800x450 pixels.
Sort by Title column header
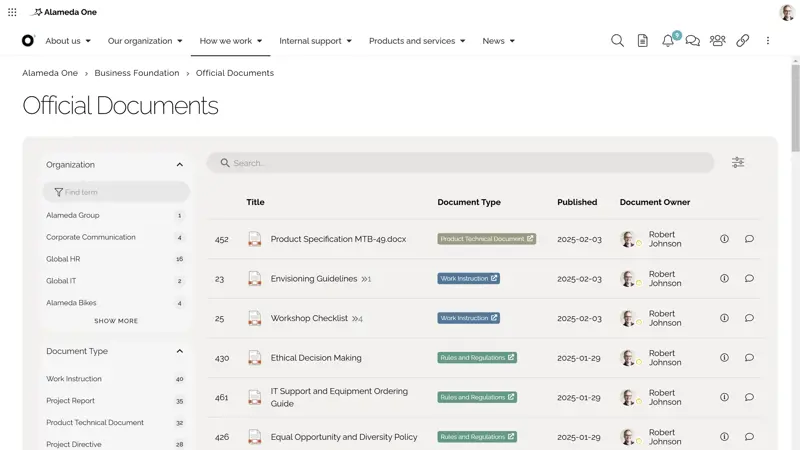(x=255, y=202)
